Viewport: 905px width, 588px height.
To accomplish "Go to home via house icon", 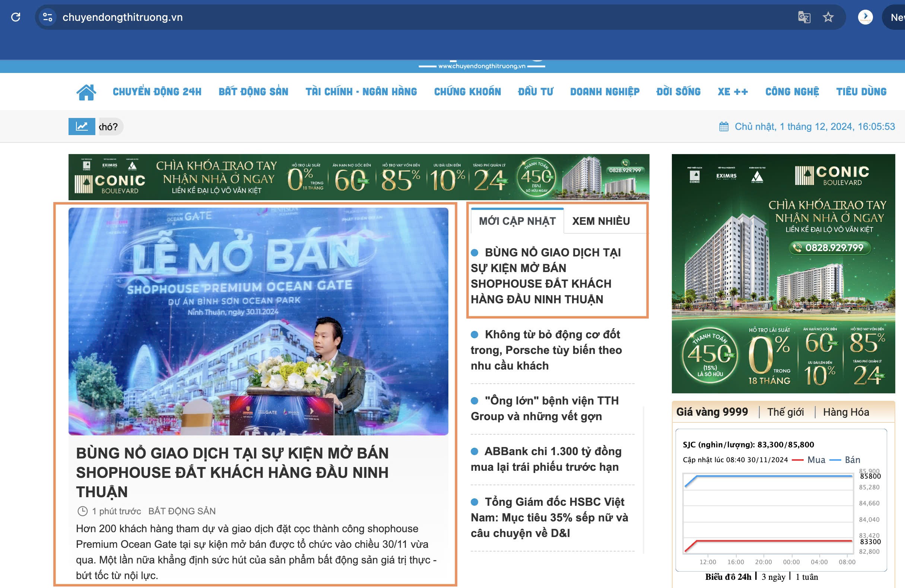I will coord(86,92).
